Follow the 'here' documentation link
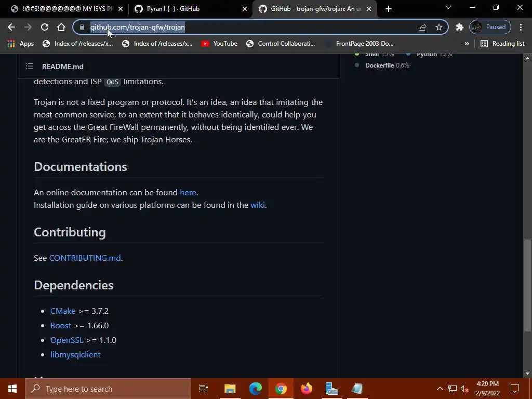 (188, 192)
